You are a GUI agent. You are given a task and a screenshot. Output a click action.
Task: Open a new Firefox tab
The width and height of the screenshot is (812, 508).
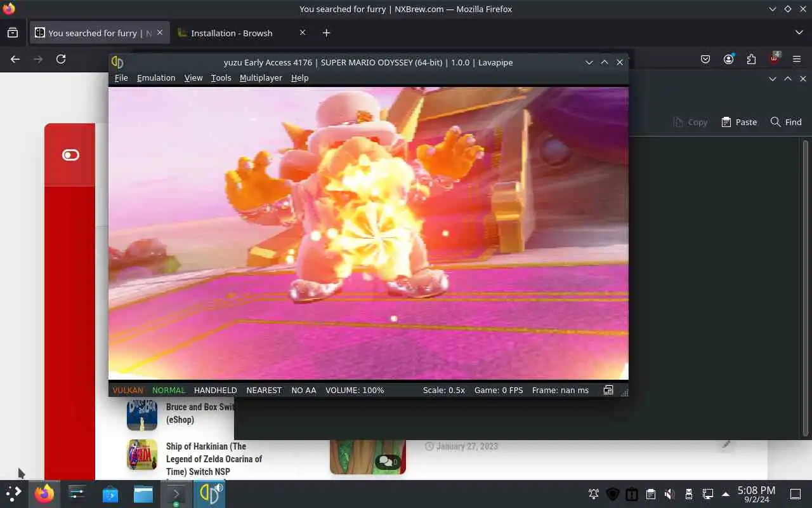point(326,33)
